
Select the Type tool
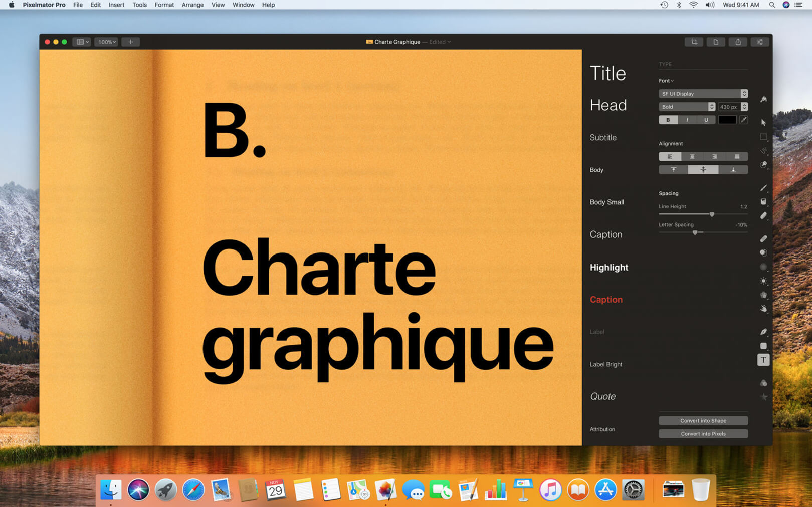click(763, 360)
